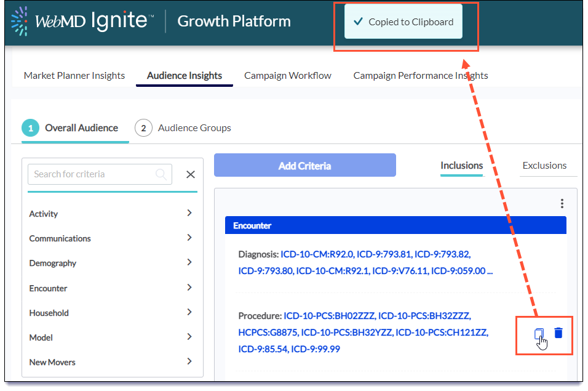Click the copy icon beside Procedure codes
Screen dimensions: 588x391
(x=539, y=334)
